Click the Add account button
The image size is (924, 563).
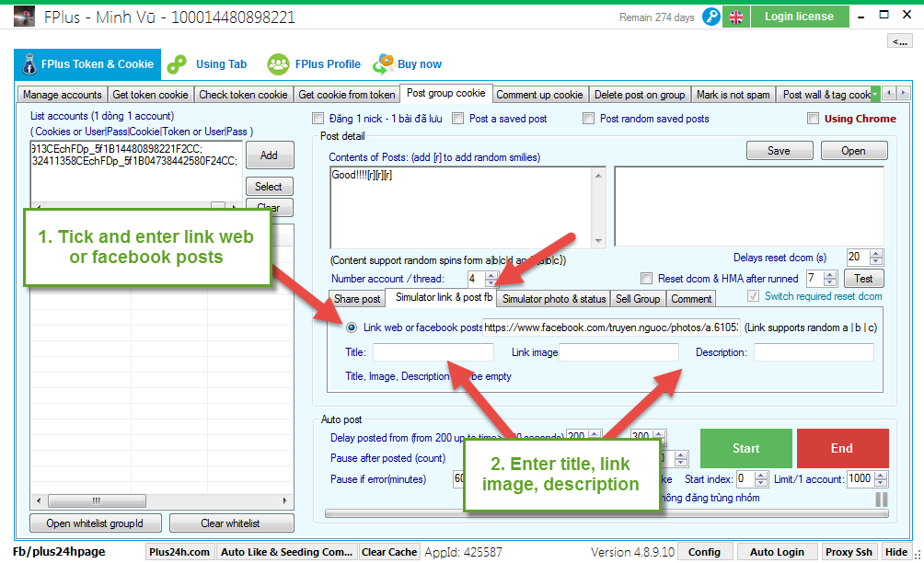pos(270,155)
